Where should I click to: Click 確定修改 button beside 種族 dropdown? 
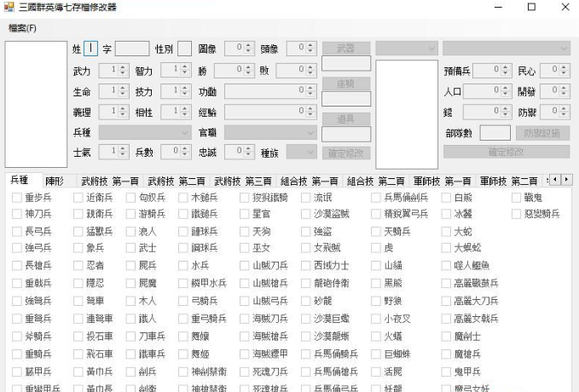tap(346, 153)
